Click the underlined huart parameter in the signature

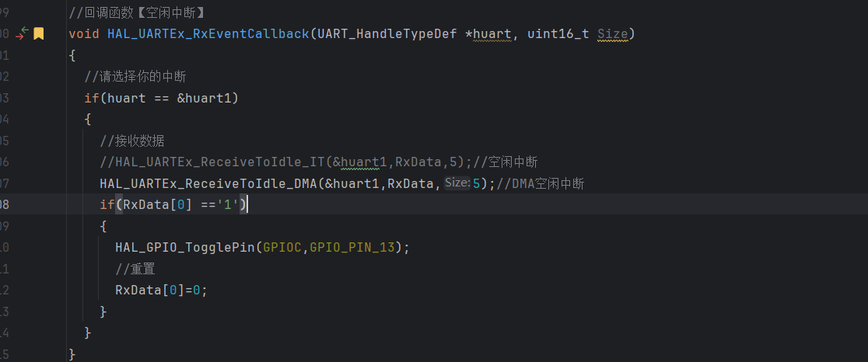pos(492,34)
